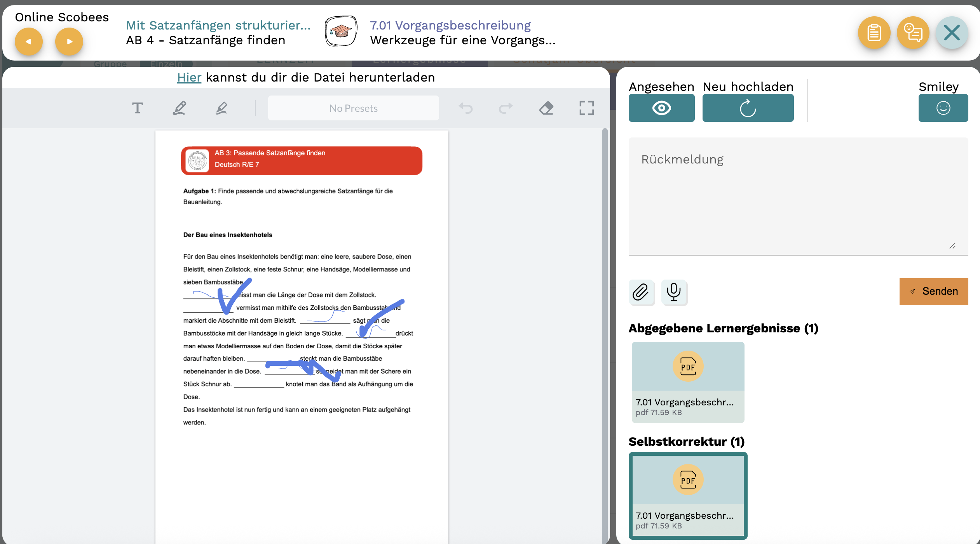Image resolution: width=980 pixels, height=544 pixels.
Task: Click the Hier download link
Action: point(189,77)
